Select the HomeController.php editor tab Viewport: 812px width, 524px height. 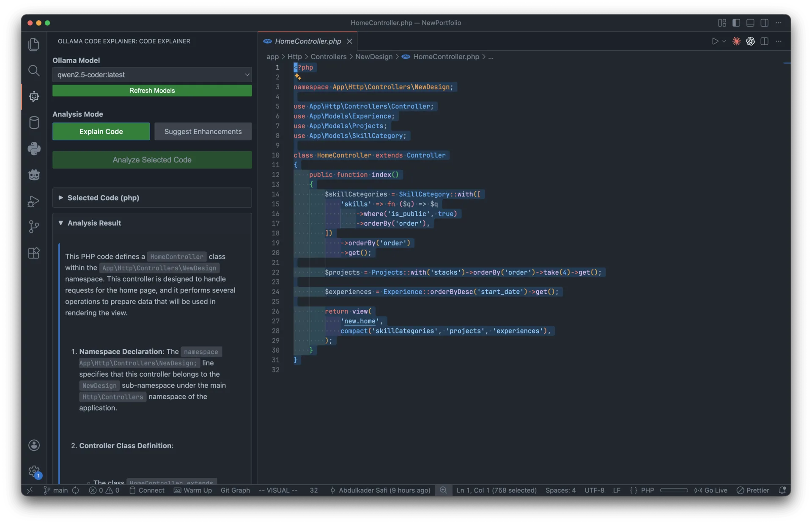[x=307, y=41]
